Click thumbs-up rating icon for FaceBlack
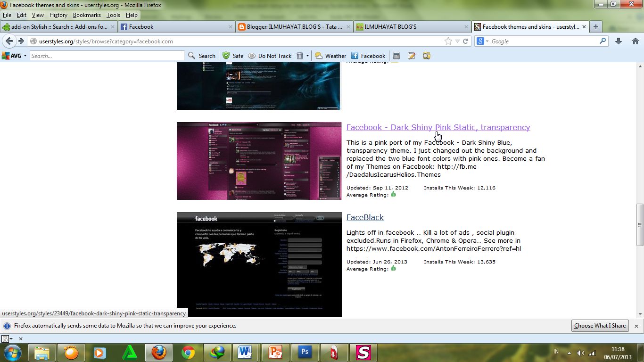Screen dimensions: 644x362 coord(393,268)
